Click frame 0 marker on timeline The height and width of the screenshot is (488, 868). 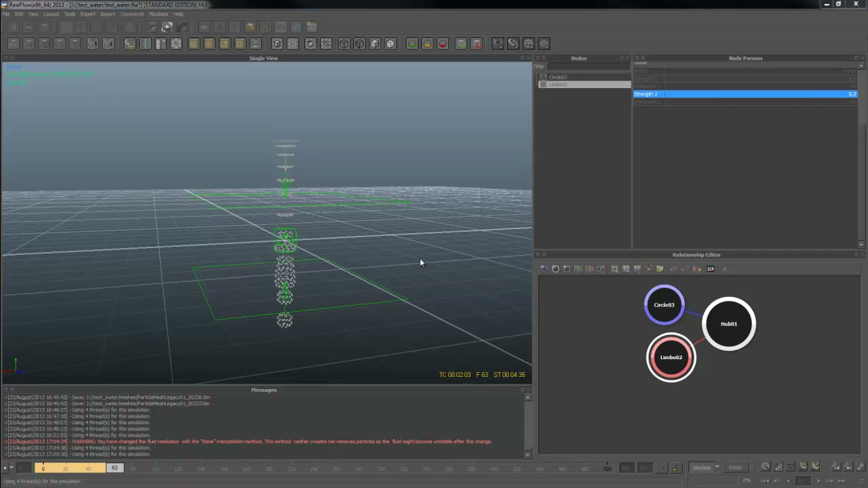tap(43, 468)
